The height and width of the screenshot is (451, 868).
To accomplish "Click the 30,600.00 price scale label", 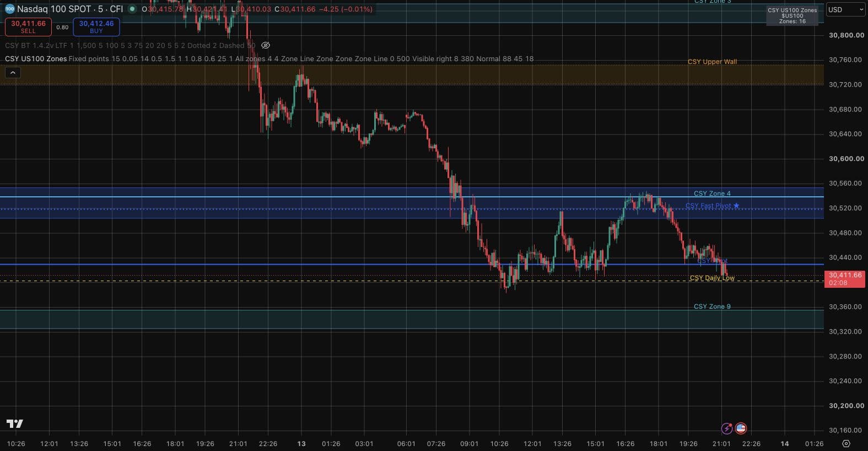I will click(x=846, y=159).
